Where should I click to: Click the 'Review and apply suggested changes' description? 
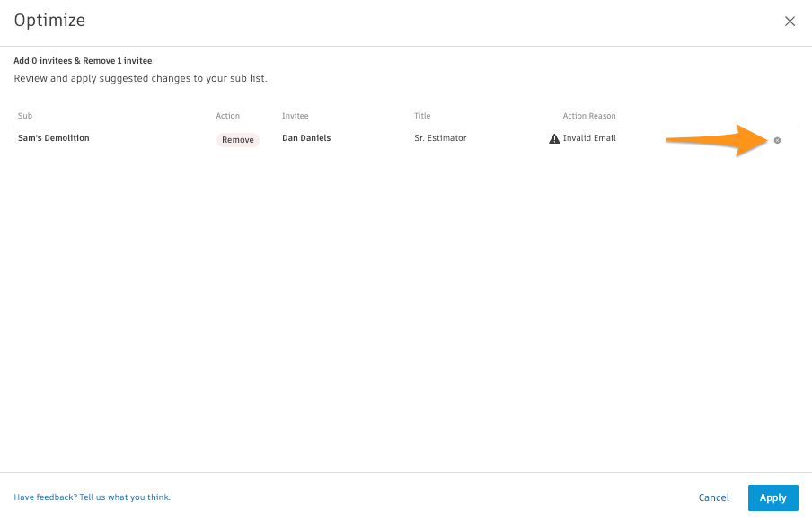[140, 79]
